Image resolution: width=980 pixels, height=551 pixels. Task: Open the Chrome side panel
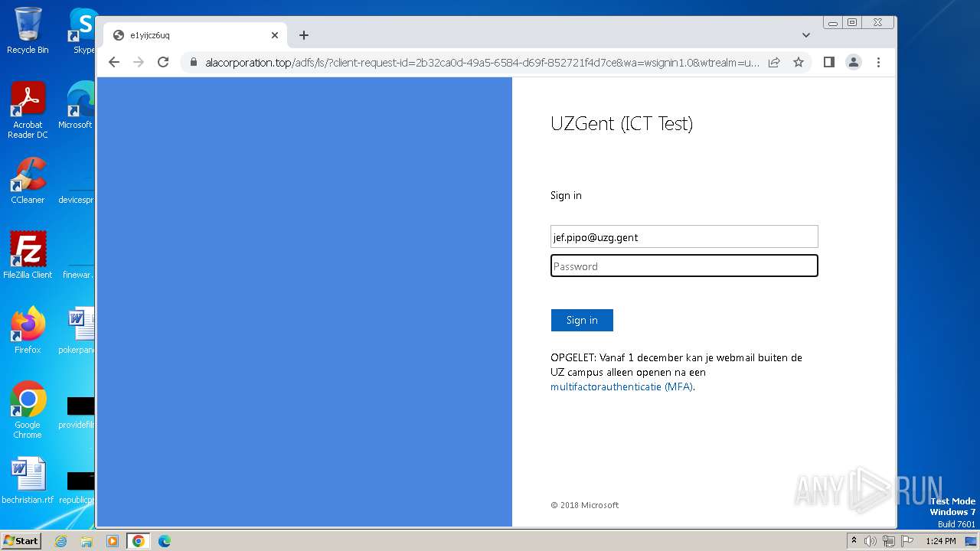[828, 62]
